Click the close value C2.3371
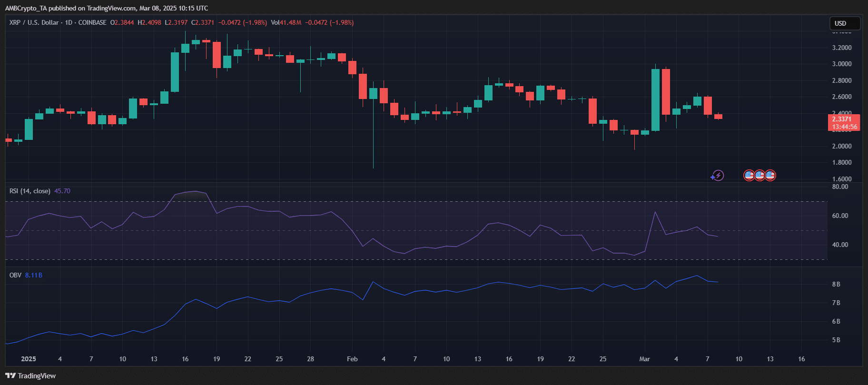This screenshot has width=868, height=385. tap(203, 22)
